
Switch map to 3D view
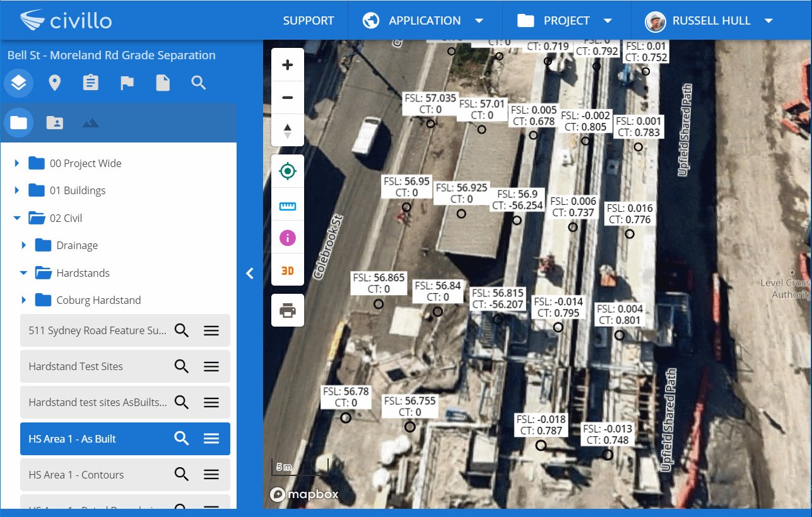pyautogui.click(x=288, y=270)
